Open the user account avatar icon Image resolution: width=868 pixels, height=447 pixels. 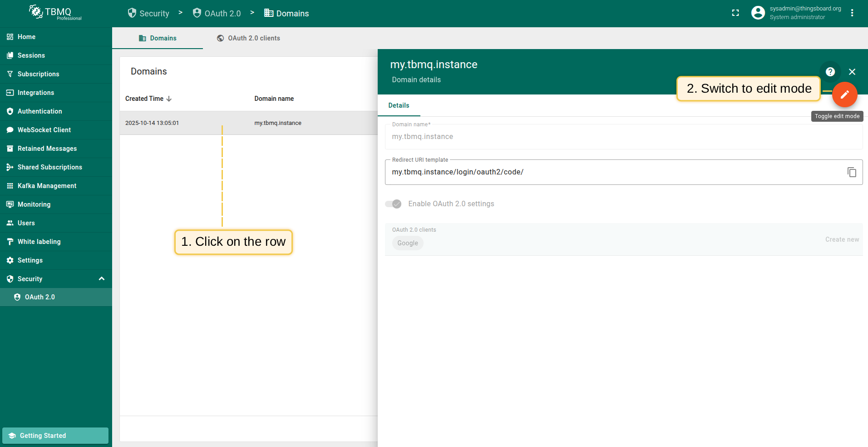click(758, 13)
